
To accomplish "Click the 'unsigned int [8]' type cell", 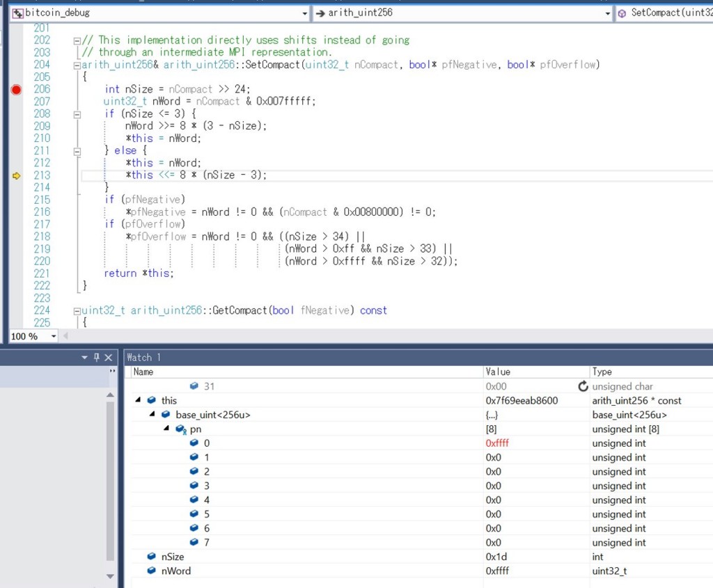I will tap(626, 429).
